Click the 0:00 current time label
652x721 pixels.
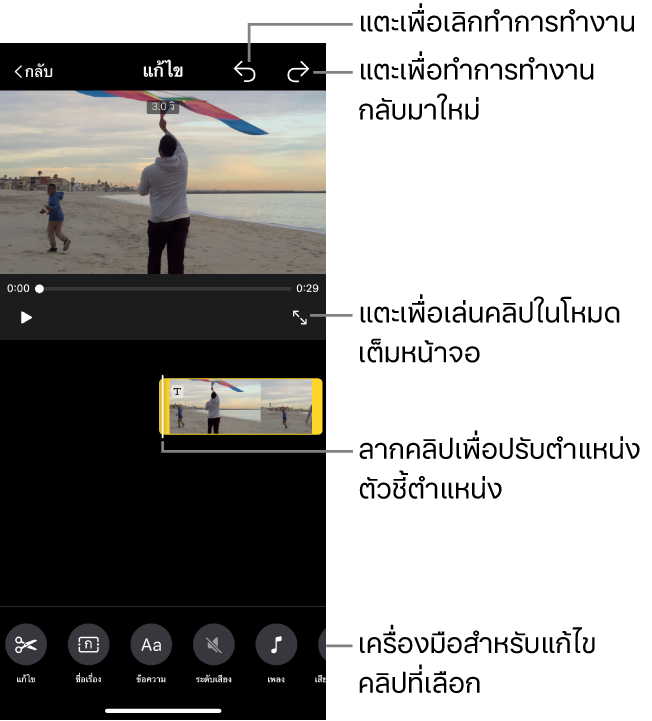click(18, 288)
